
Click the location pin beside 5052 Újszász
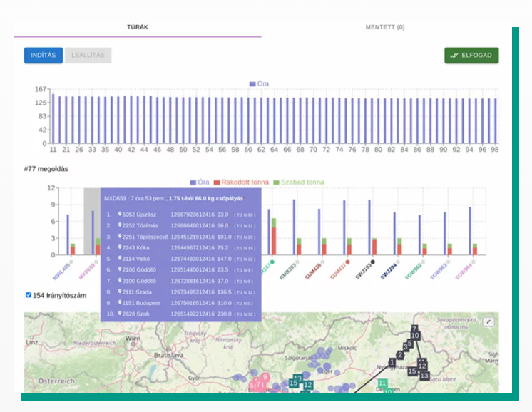120,214
